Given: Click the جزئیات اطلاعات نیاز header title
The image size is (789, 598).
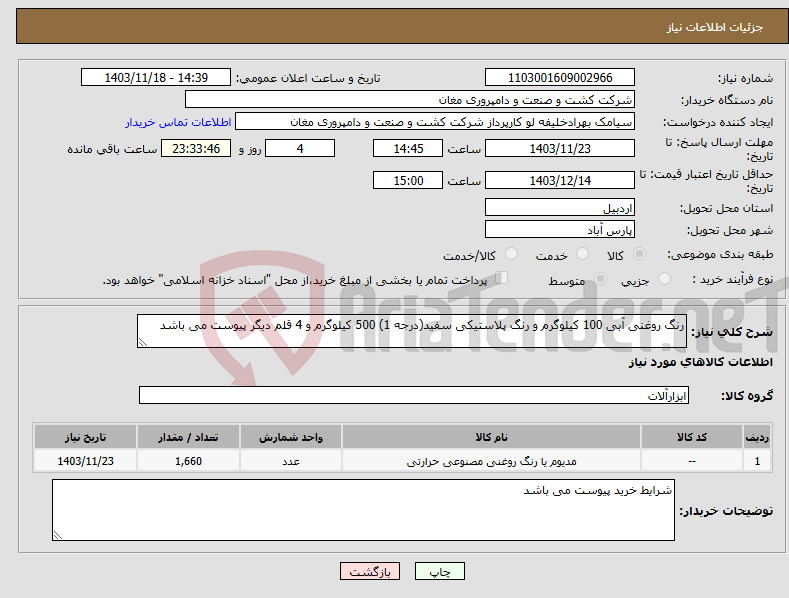Looking at the screenshot, I should coord(715,27).
